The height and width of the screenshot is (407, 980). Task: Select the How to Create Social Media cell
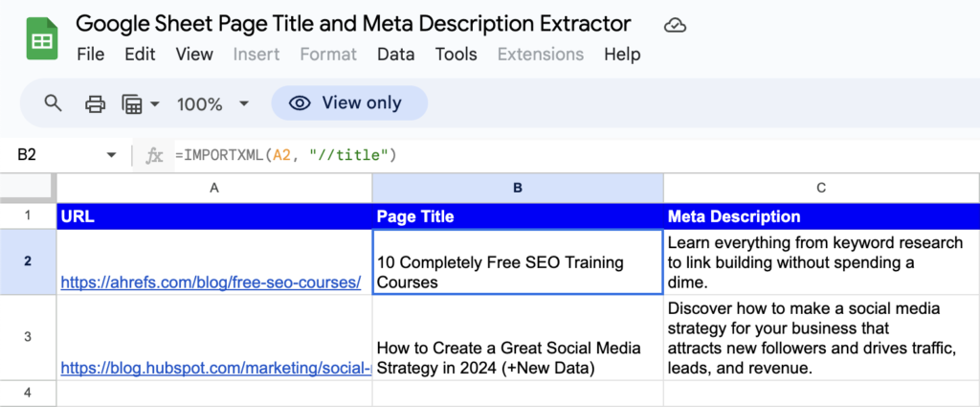coord(518,337)
